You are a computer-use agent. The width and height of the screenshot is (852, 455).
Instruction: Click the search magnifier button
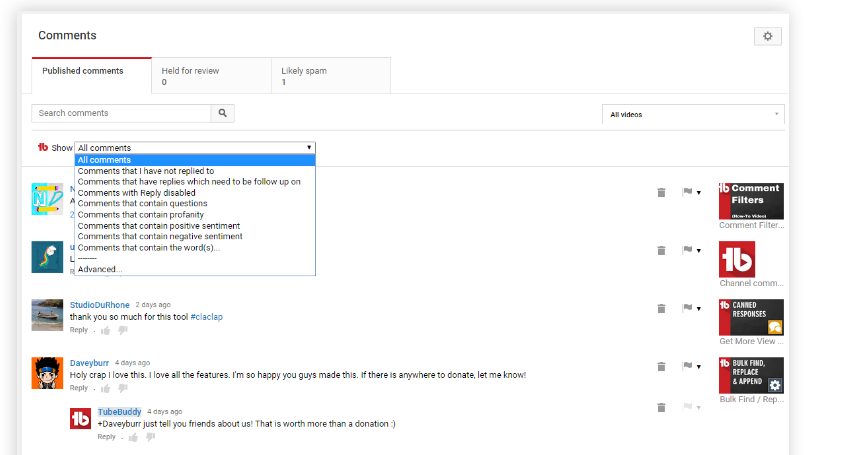pyautogui.click(x=223, y=113)
